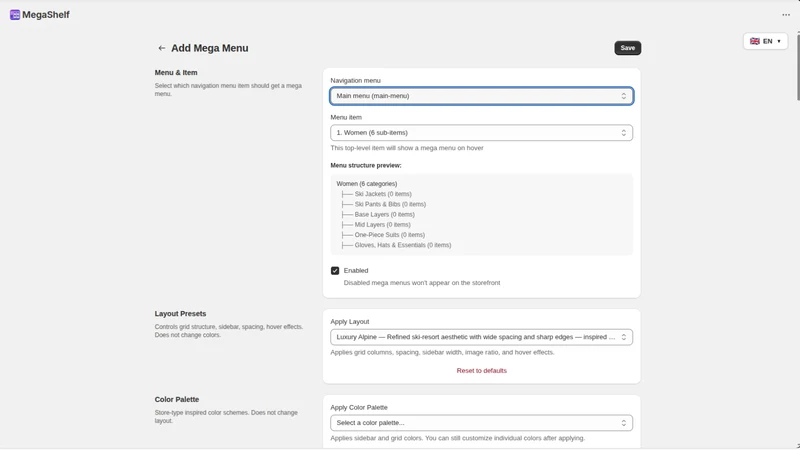This screenshot has height=450, width=800.
Task: Click the 'Layout Presets' section heading
Action: click(180, 314)
